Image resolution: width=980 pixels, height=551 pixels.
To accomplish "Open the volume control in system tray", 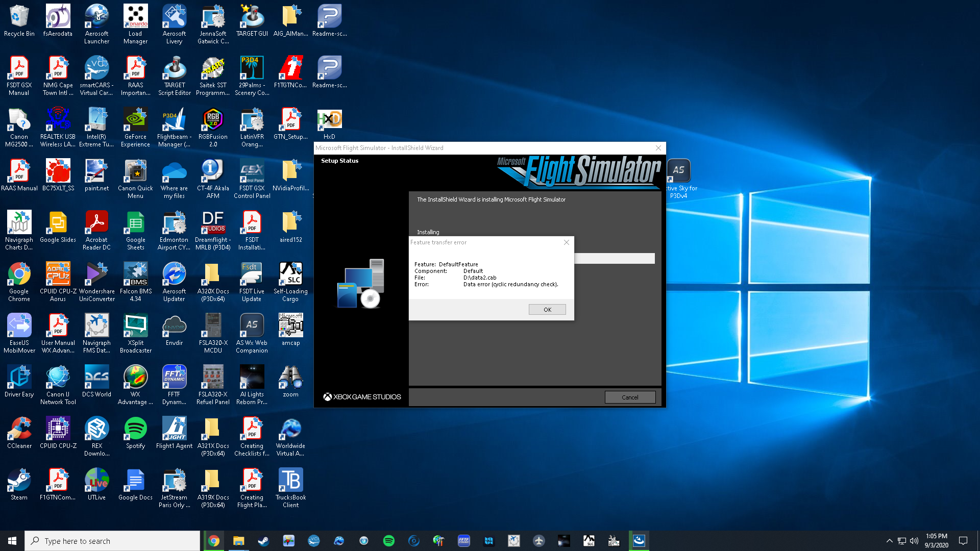I will [914, 541].
